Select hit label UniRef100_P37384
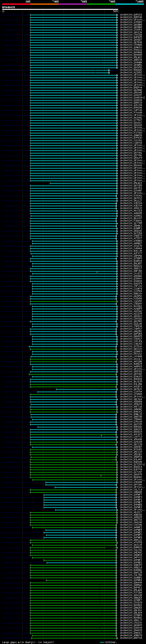This screenshot has width=146, height=644. [x=131, y=593]
